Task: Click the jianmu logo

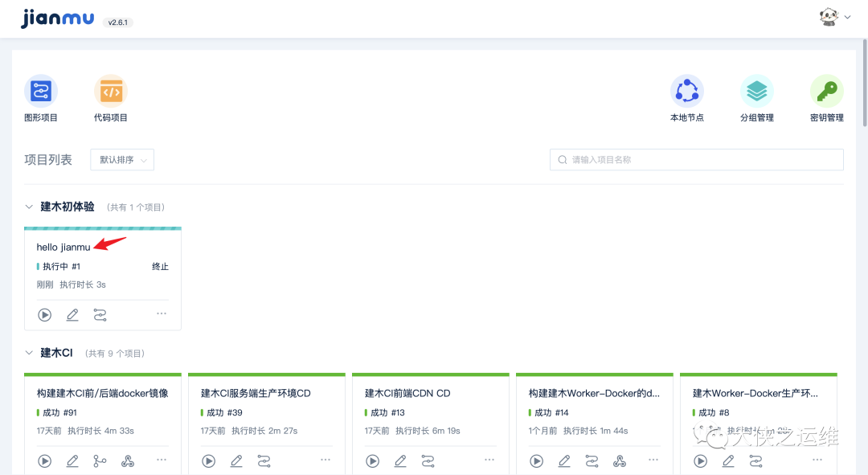Action: pos(58,18)
